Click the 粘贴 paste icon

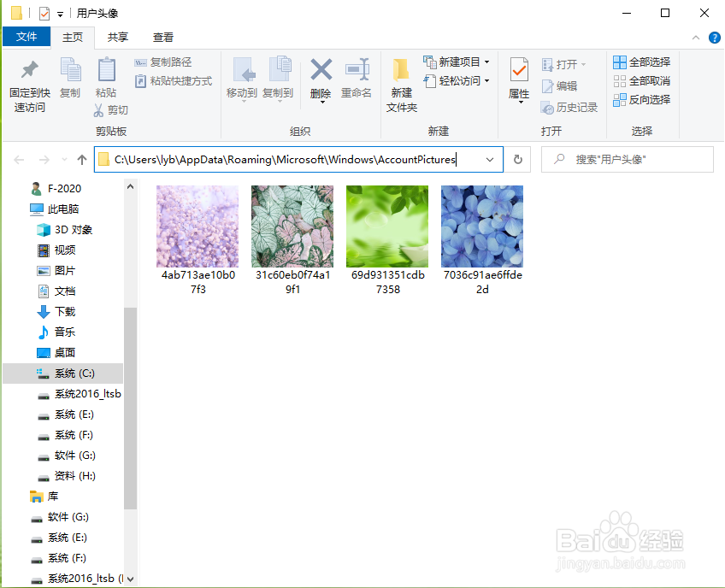point(106,70)
